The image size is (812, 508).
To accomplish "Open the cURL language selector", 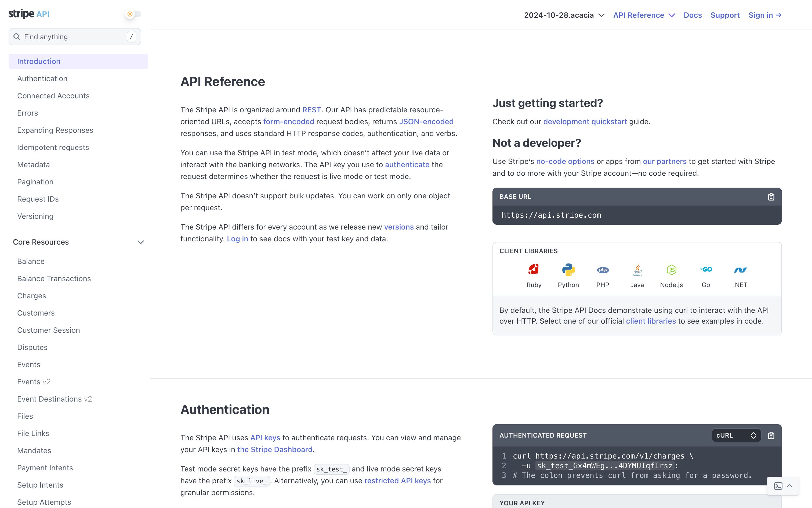I will (736, 435).
